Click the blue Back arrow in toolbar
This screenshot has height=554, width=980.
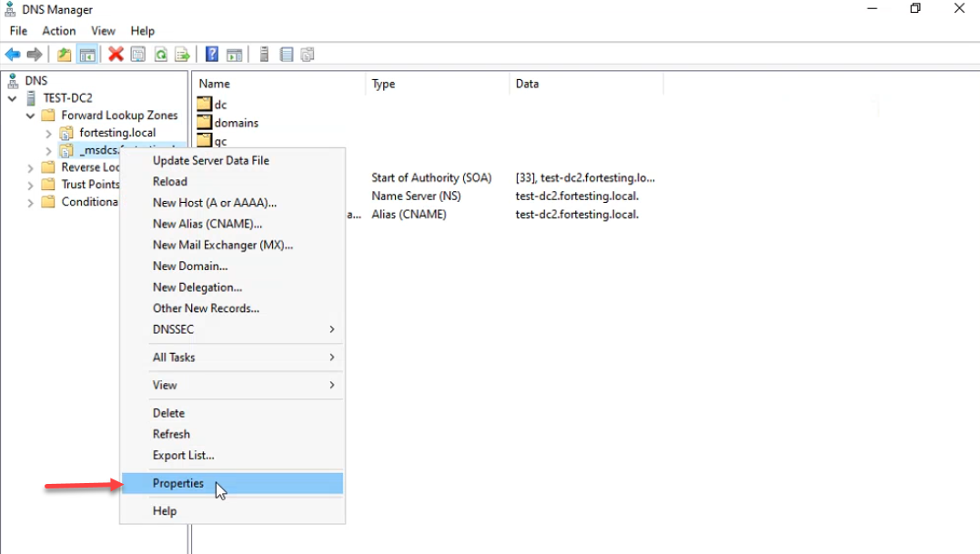[13, 55]
